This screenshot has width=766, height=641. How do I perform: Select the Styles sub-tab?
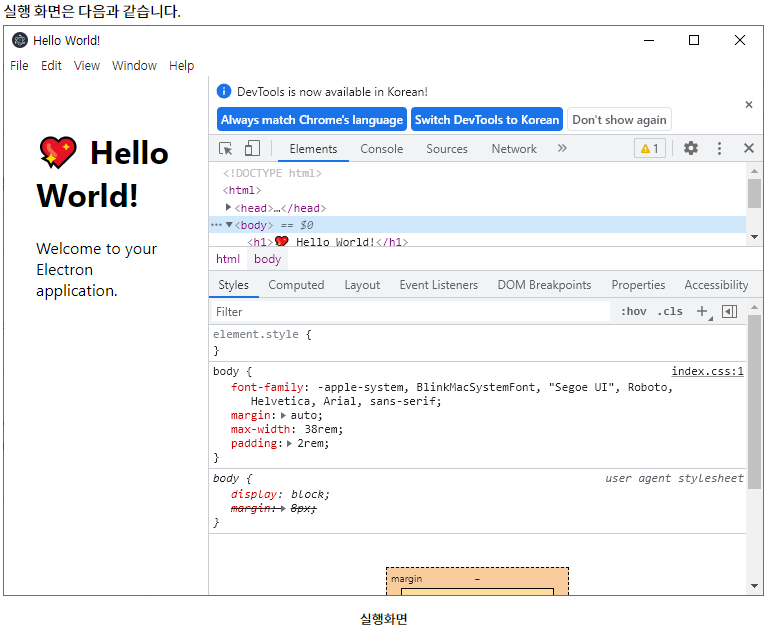point(233,285)
